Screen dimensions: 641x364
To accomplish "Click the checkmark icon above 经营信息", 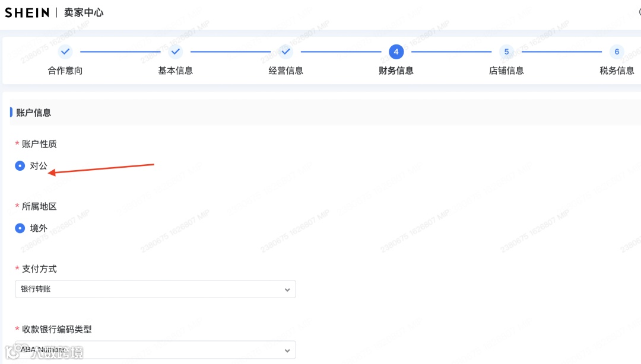I will [x=285, y=52].
